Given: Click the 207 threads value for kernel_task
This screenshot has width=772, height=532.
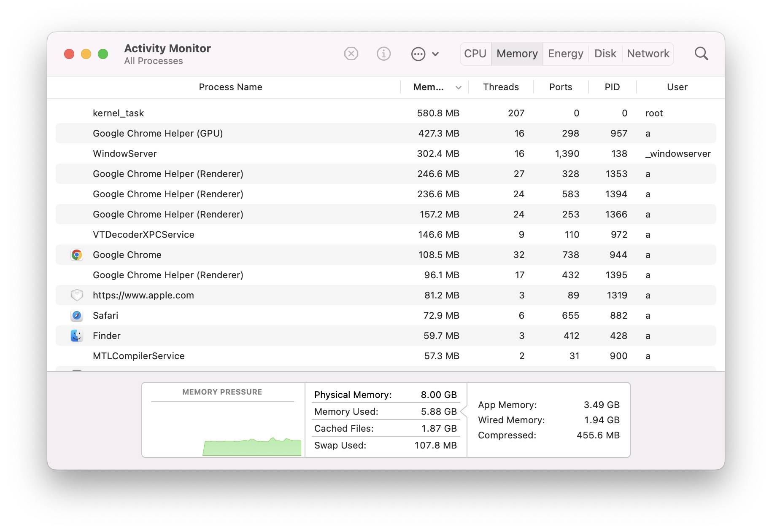Looking at the screenshot, I should coord(516,113).
